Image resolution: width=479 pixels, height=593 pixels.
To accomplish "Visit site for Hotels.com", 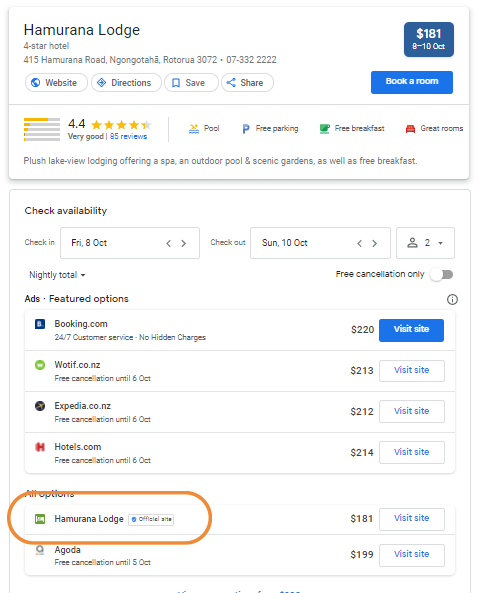I will pyautogui.click(x=412, y=452).
